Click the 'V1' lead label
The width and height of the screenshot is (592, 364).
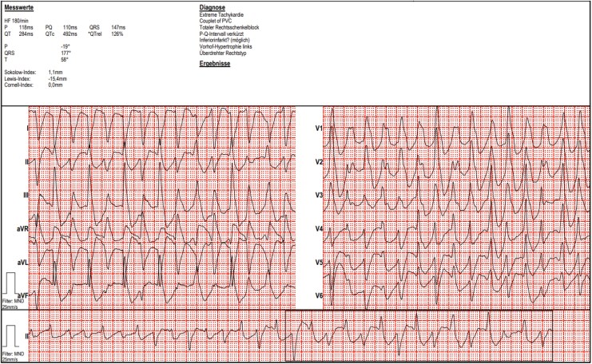[x=319, y=129]
